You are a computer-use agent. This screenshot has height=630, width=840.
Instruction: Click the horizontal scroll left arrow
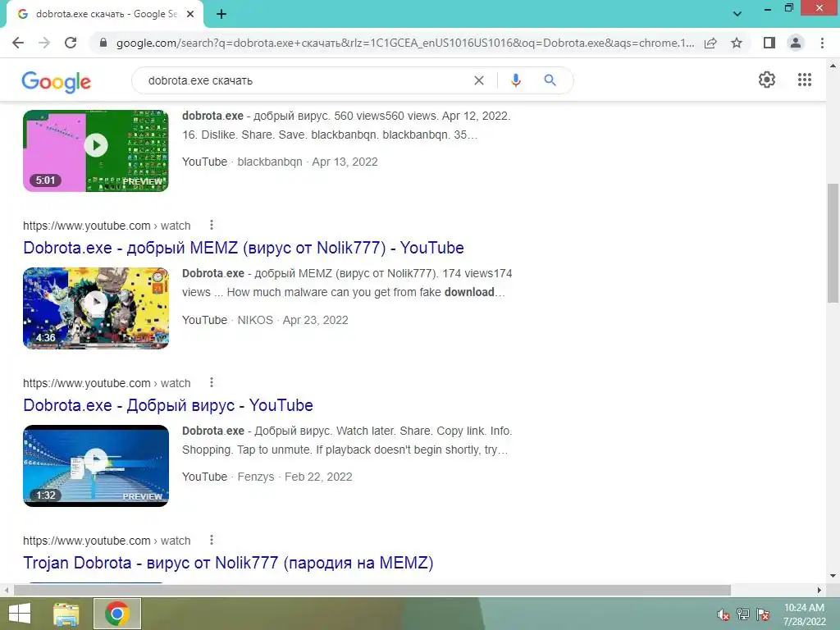coord(6,590)
